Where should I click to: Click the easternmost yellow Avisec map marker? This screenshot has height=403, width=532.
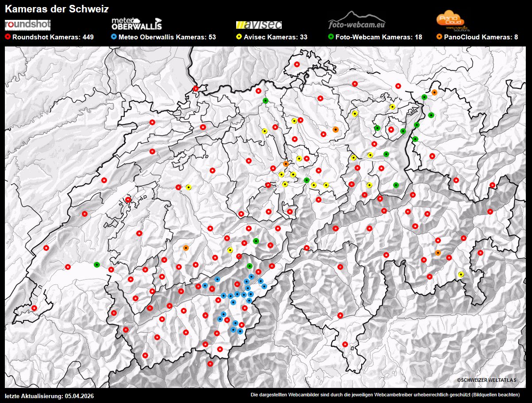pyautogui.click(x=461, y=274)
